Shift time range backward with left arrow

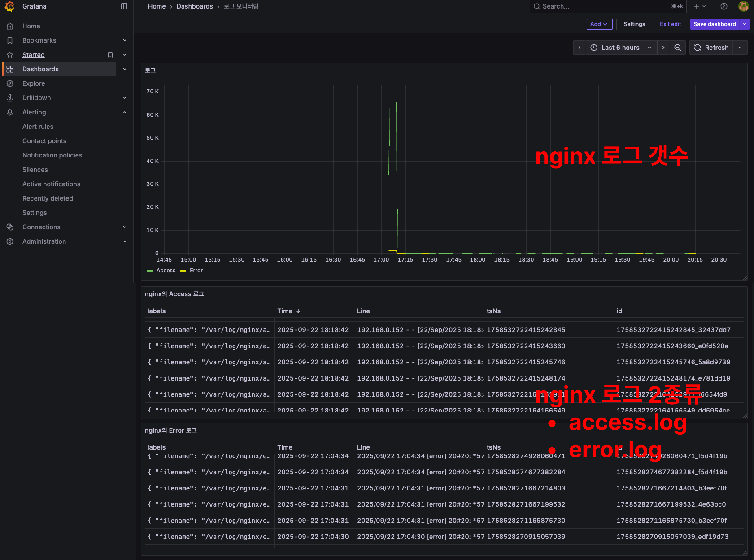pyautogui.click(x=580, y=48)
